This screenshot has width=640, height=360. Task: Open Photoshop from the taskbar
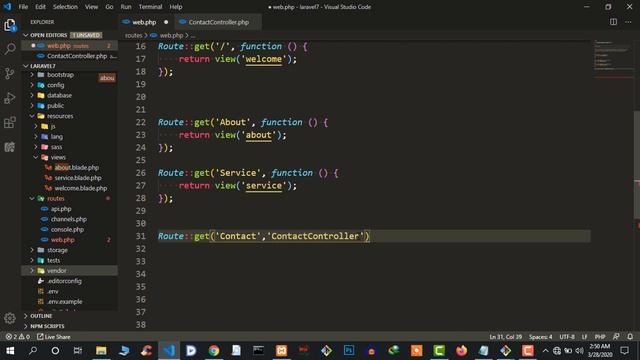tap(349, 351)
